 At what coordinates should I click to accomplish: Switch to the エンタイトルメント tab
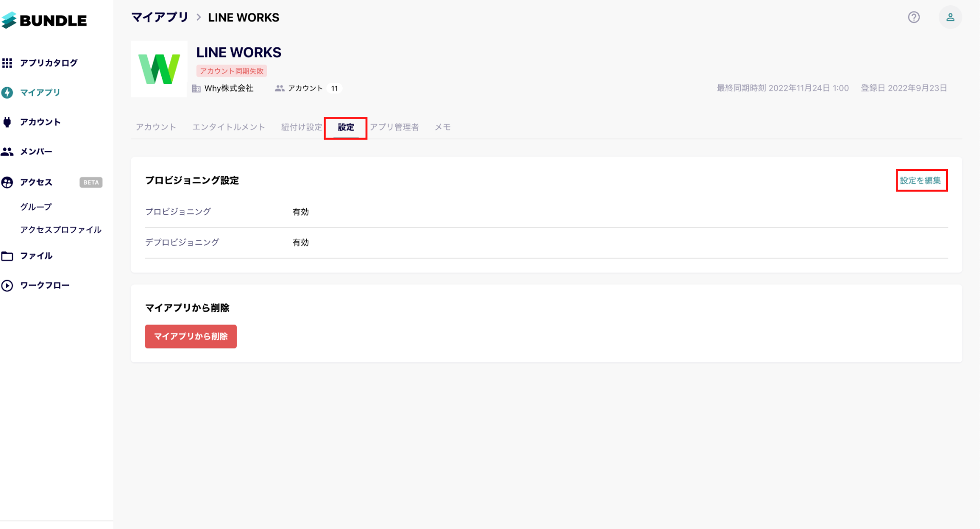229,127
